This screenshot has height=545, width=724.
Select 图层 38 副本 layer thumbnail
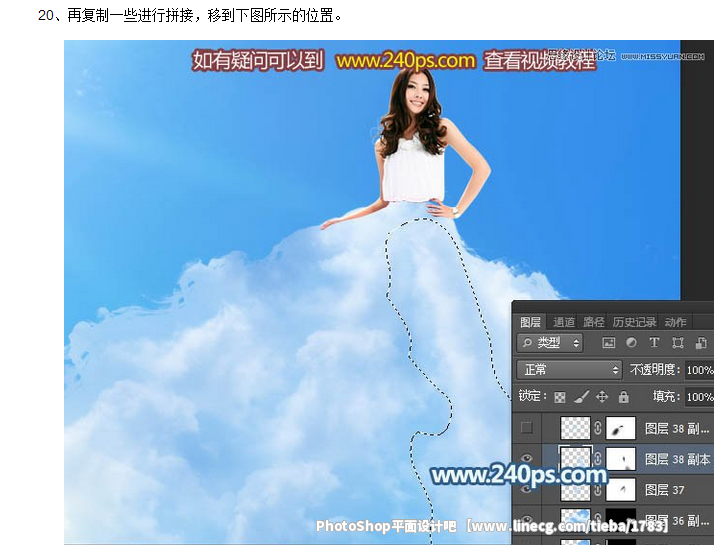click(x=575, y=458)
